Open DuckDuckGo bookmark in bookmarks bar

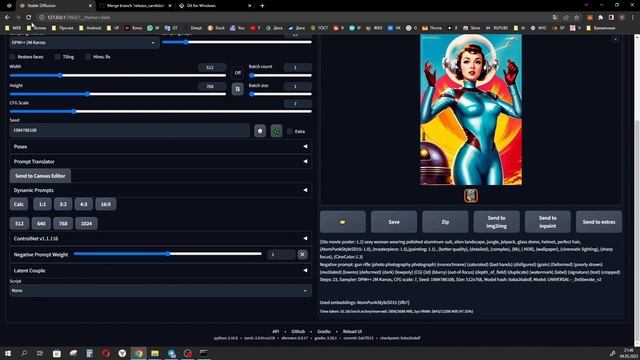point(216,28)
